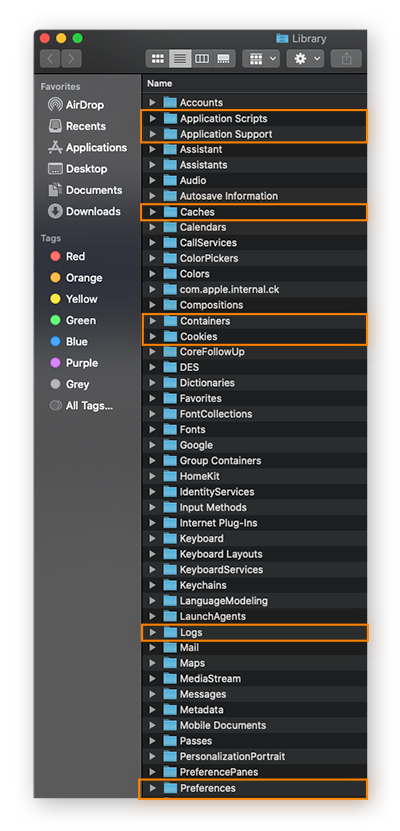The image size is (400, 831).
Task: Select the Keychains folder icon
Action: [170, 585]
